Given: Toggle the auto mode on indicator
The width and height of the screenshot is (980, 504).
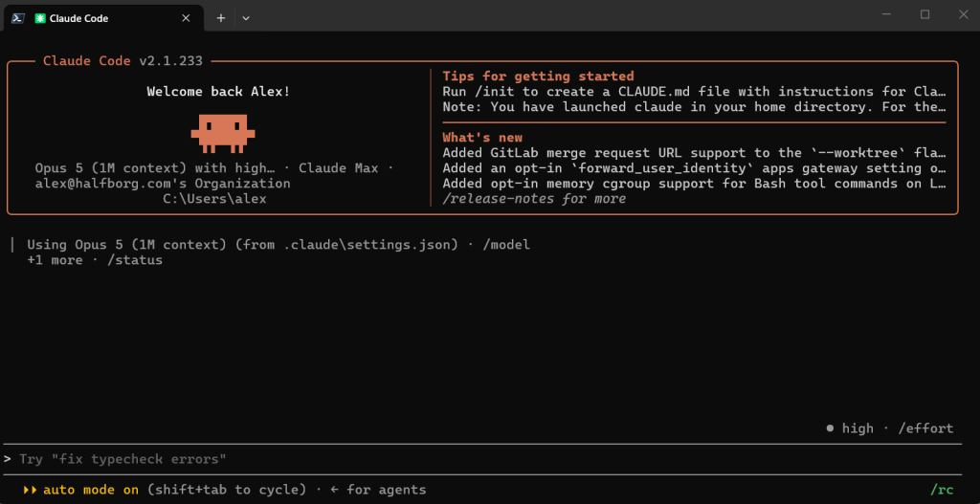Looking at the screenshot, I should [x=91, y=490].
